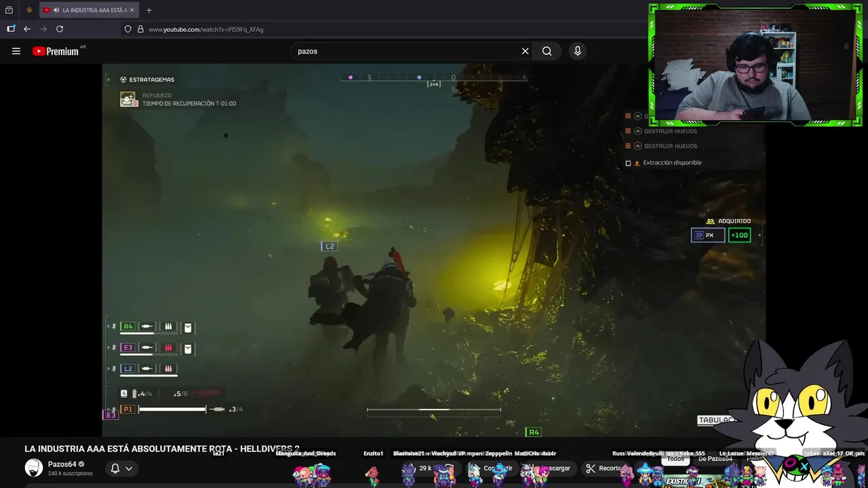This screenshot has height=488, width=868.
Task: Pause the Helldivers video player
Action: click(x=434, y=251)
